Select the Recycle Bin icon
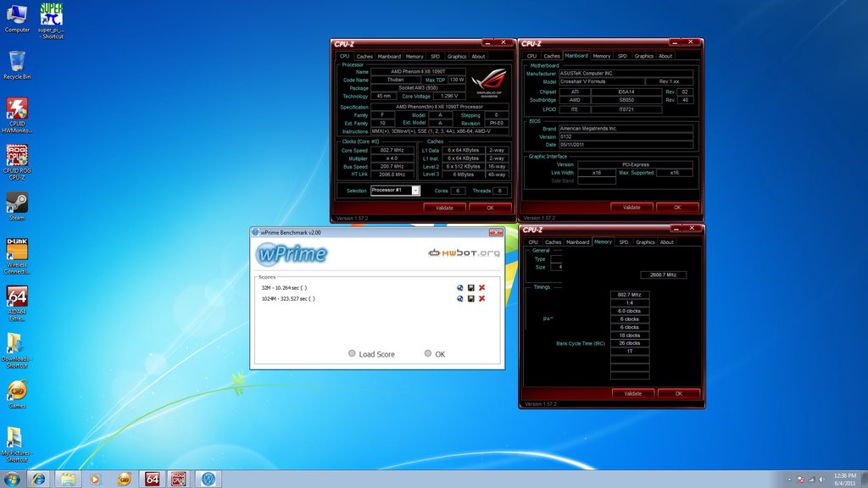Screen dimensions: 868x488 coord(17,64)
